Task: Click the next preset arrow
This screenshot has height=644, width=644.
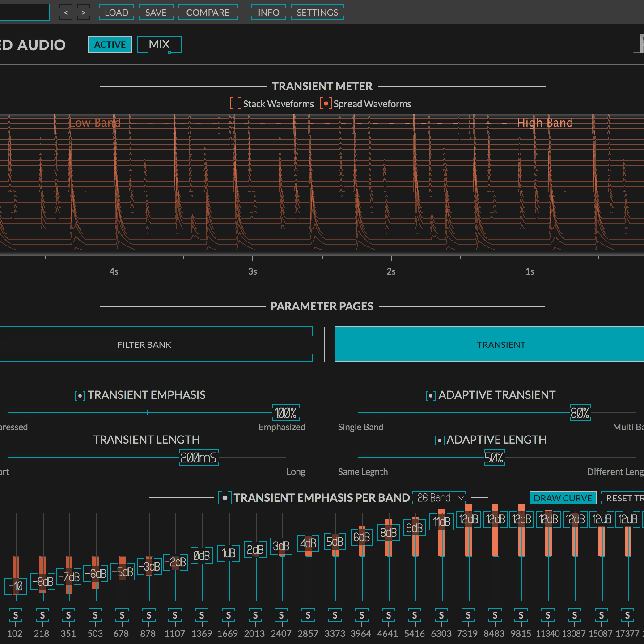Action: coord(84,13)
